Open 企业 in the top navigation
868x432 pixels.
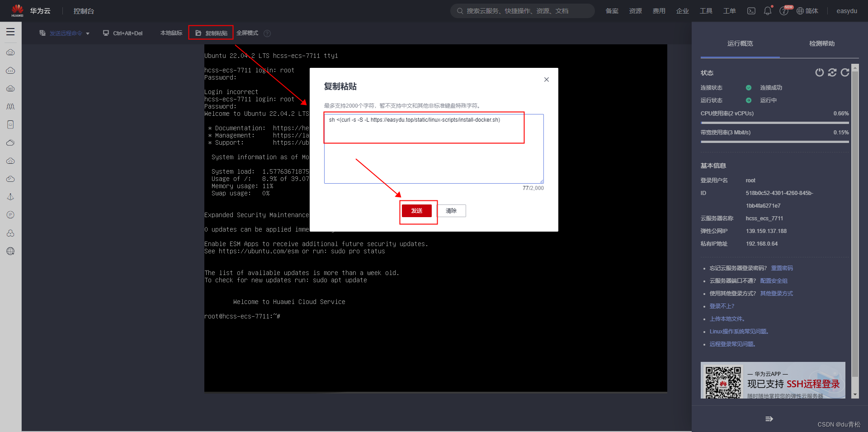pyautogui.click(x=683, y=11)
